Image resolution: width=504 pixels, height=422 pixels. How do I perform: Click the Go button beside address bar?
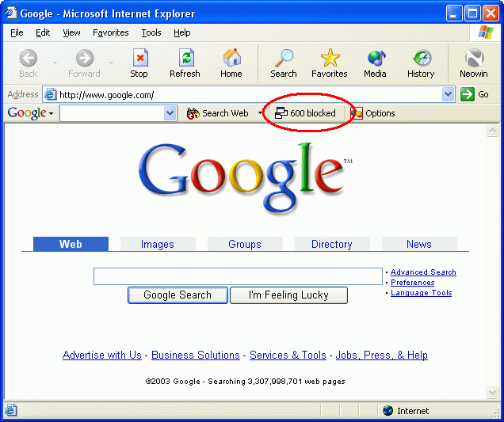click(475, 94)
